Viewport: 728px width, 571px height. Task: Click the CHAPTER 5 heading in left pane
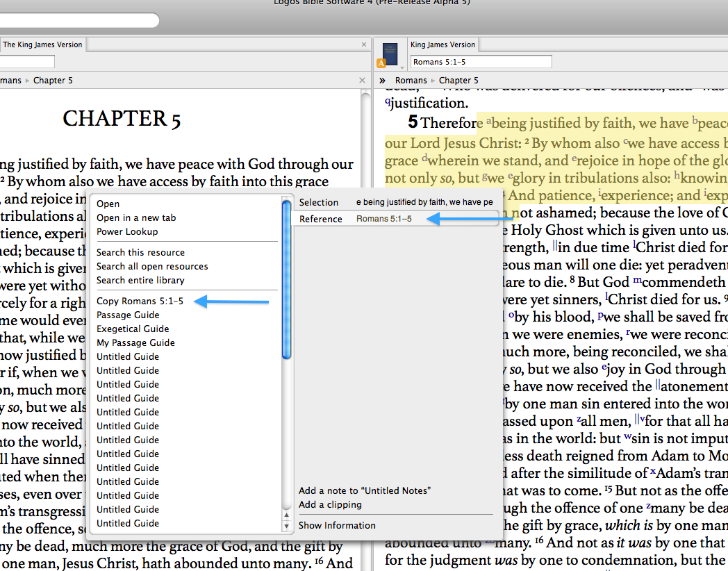[122, 119]
